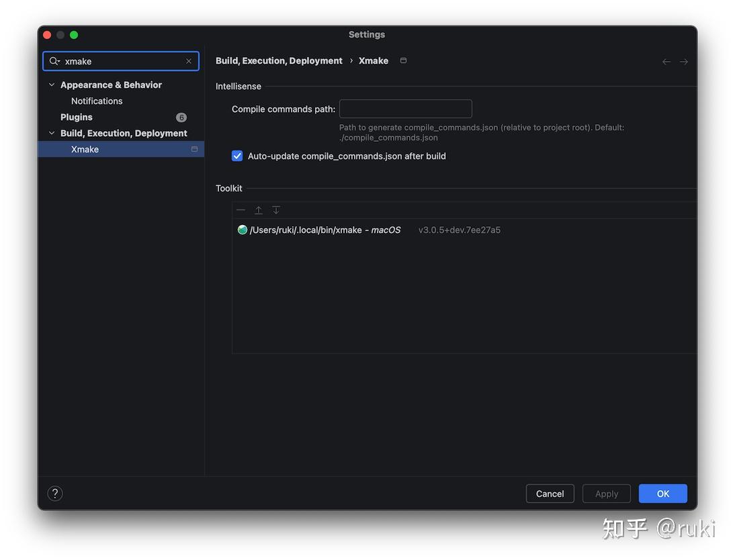Click the Cancel button
Screen dimensions: 735x560
point(550,494)
